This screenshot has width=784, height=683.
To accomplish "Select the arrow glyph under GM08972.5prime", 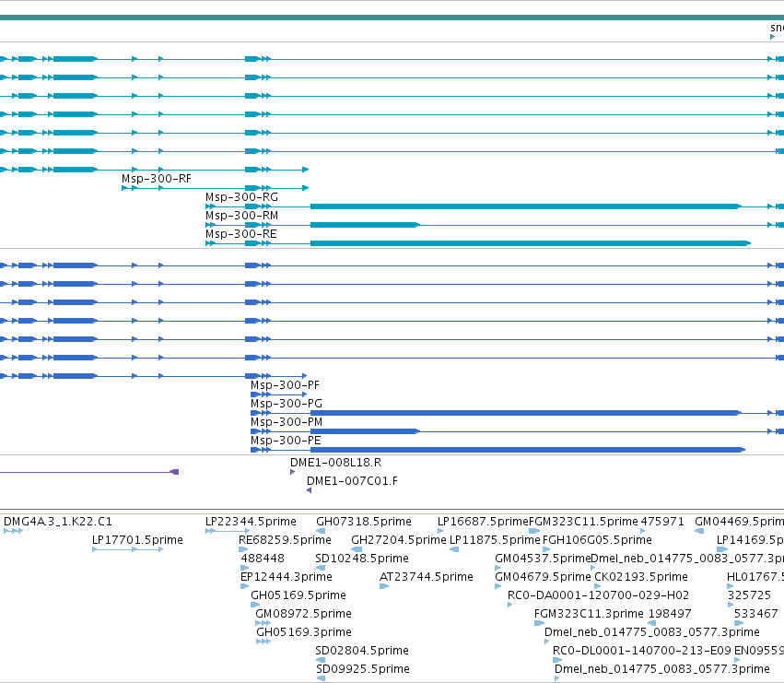I will (x=263, y=623).
